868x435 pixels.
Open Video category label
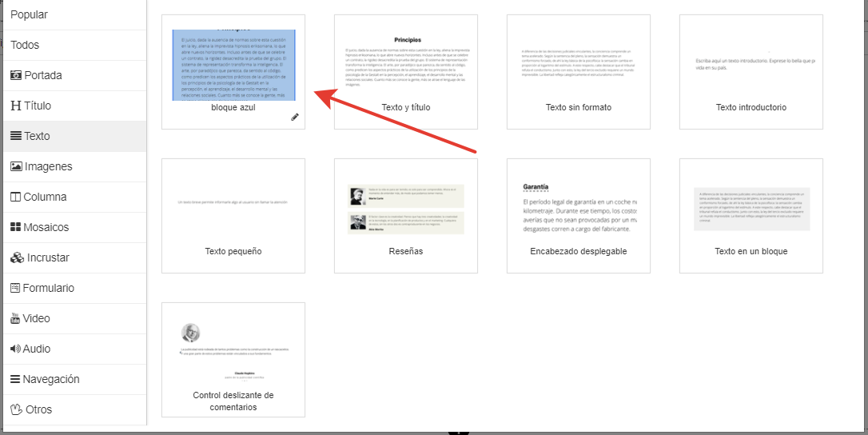[x=37, y=318]
